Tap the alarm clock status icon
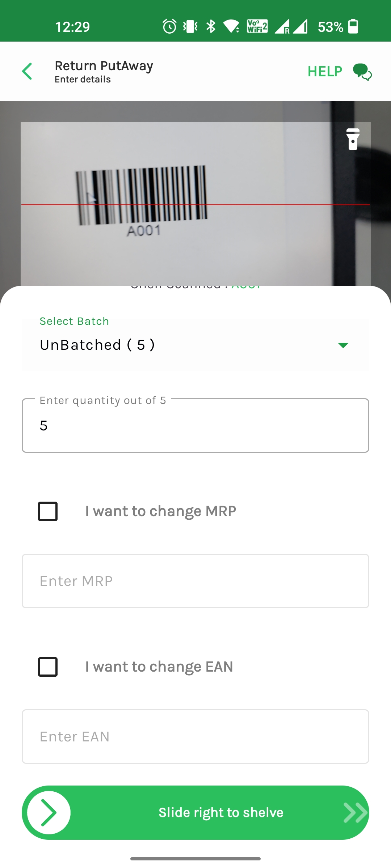This screenshot has height=868, width=391. (169, 26)
